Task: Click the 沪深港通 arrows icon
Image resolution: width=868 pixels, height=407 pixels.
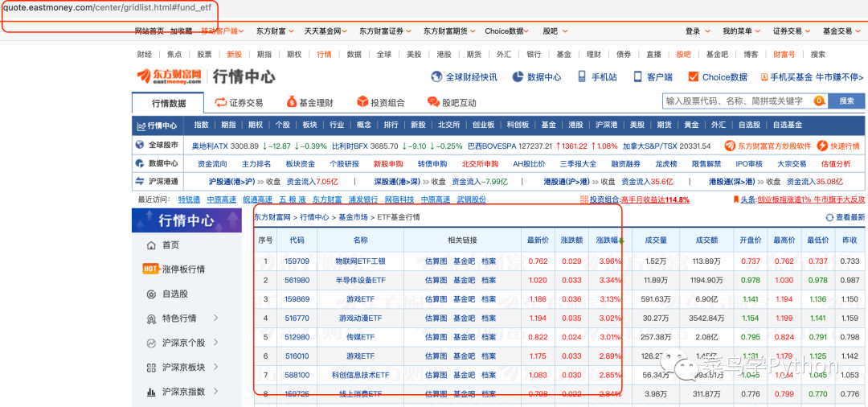Action: point(141,181)
